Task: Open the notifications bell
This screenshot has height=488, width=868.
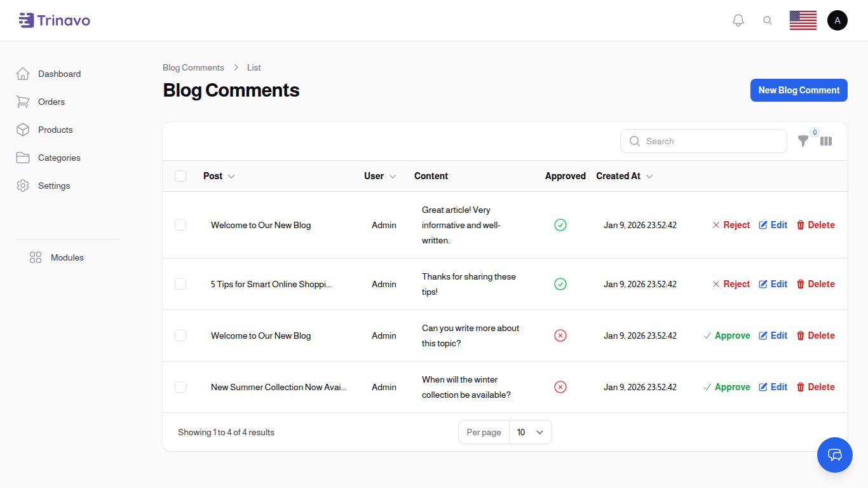Action: coord(738,20)
